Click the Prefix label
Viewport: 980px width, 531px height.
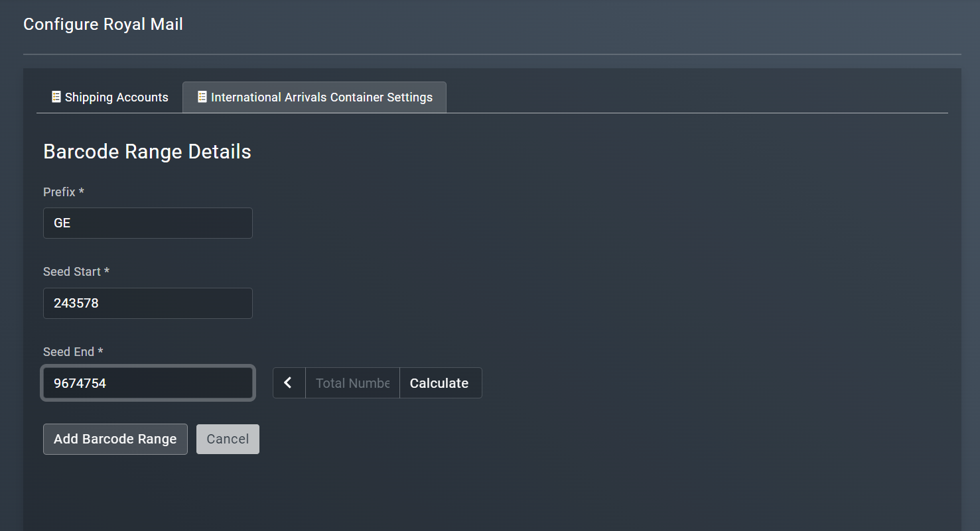click(64, 192)
